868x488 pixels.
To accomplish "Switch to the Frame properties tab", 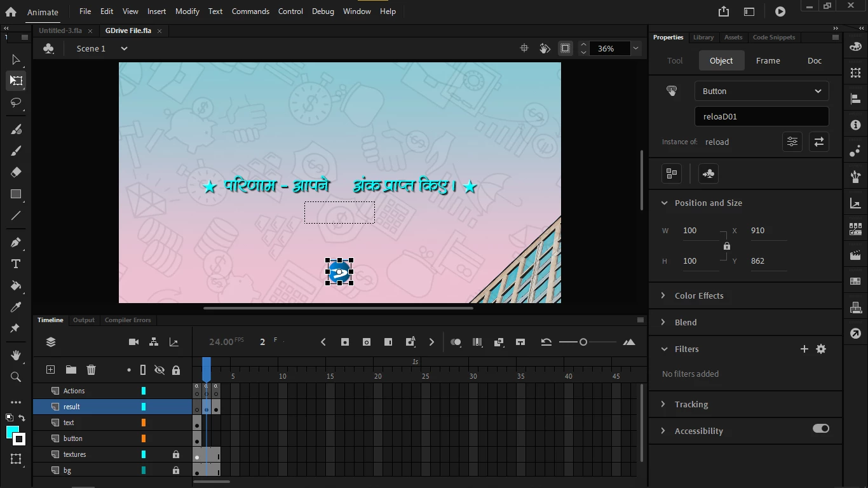I will 768,60.
